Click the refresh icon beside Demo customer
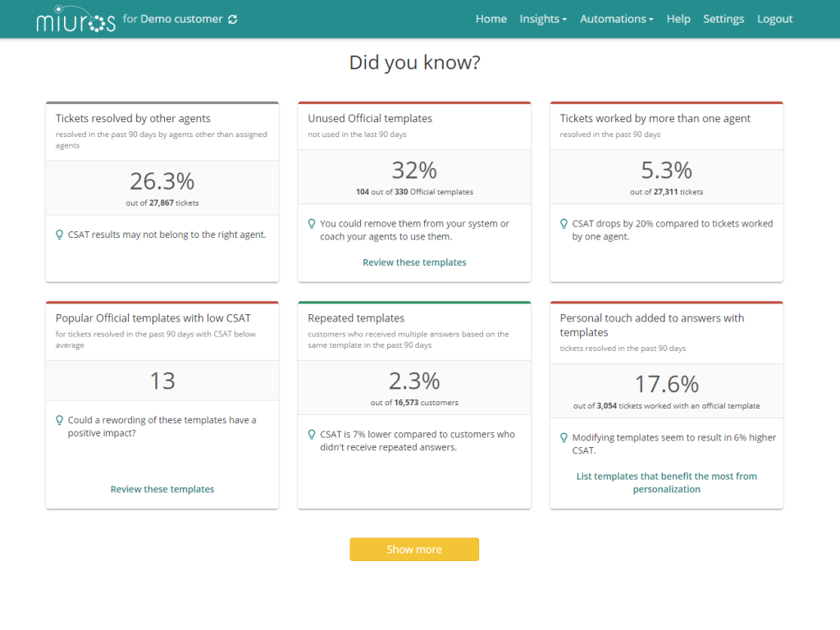Screen dimensions: 840x630 pos(233,20)
